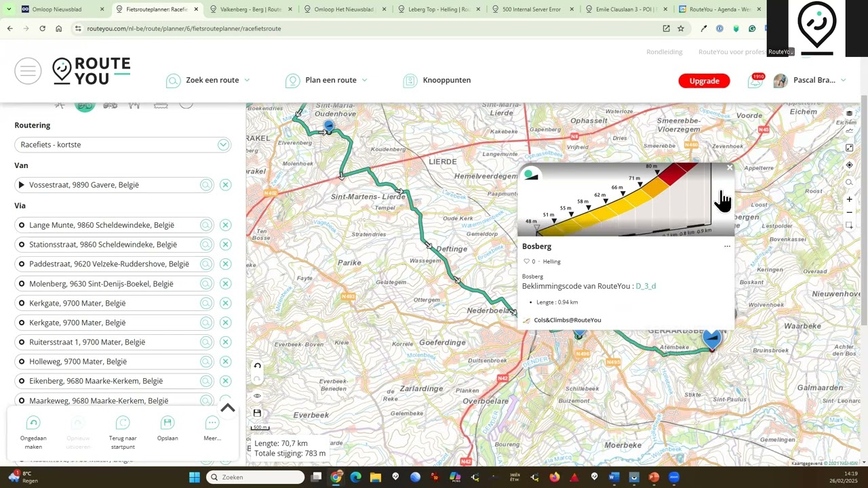Click the Rondleiding link

[x=664, y=52]
